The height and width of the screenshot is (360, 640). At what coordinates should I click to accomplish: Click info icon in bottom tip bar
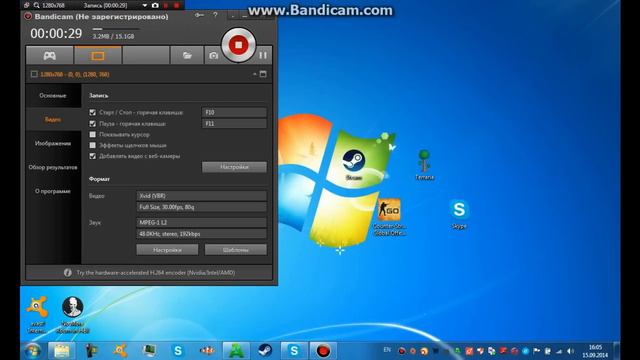(68, 273)
